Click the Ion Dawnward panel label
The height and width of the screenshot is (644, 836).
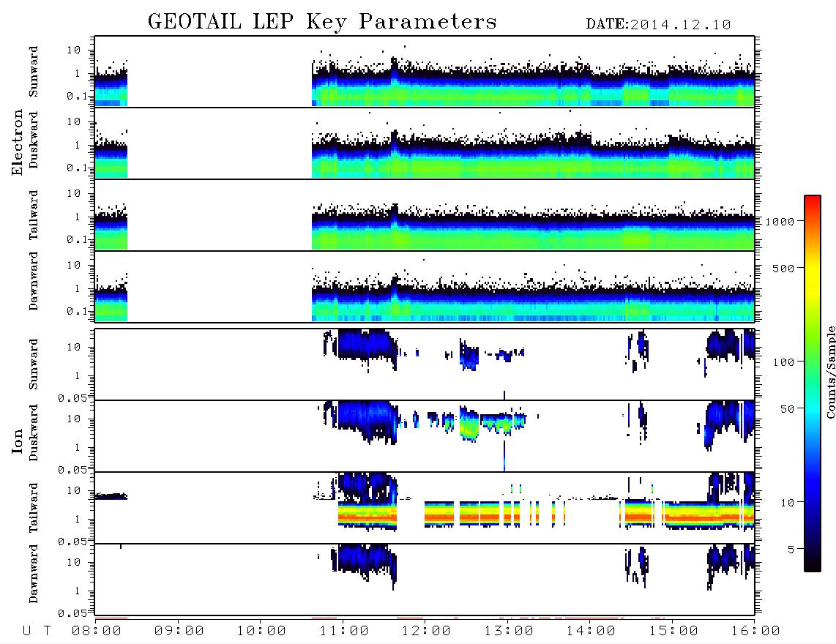(33, 574)
